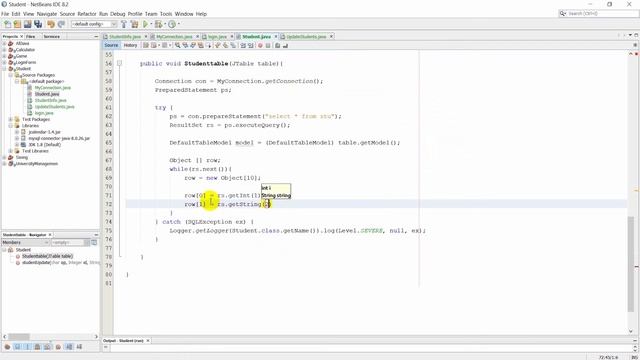Click the Navigator scrollbar right arrow
640x360 pixels.
[x=96, y=337]
